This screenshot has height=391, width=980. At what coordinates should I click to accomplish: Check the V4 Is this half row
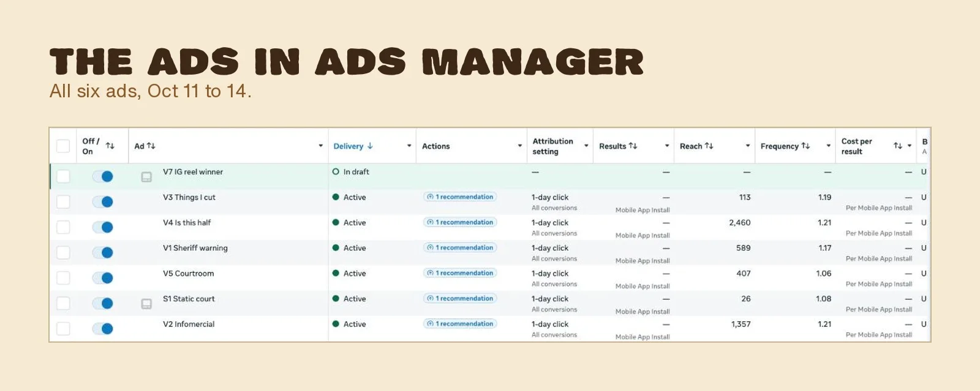[x=63, y=227]
